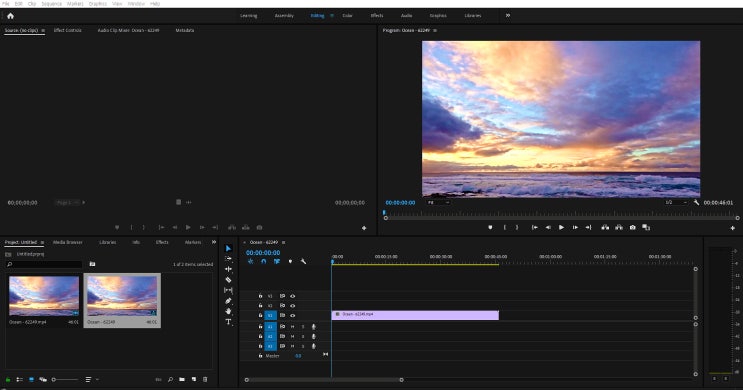This screenshot has height=390, width=743.
Task: Select the Hand tool
Action: (228, 311)
